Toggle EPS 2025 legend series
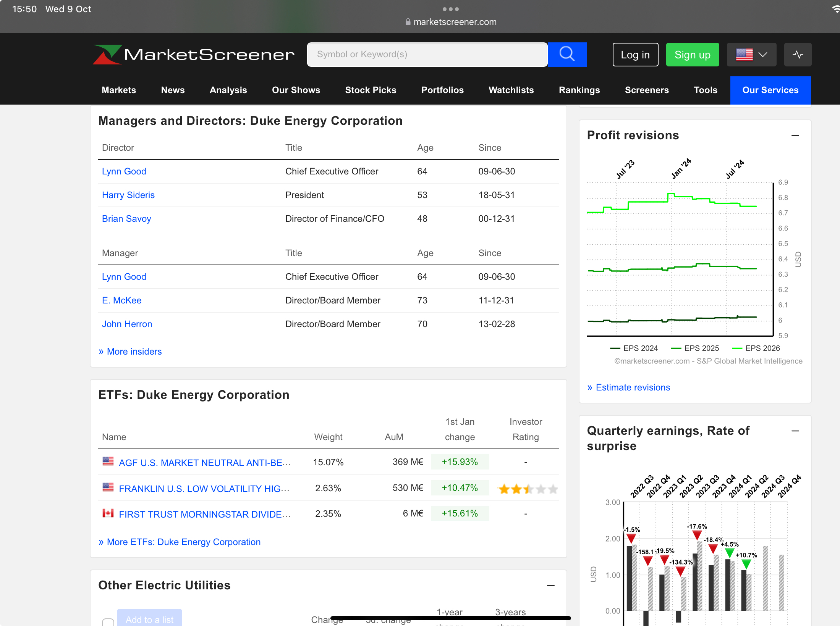This screenshot has height=626, width=840. (695, 348)
